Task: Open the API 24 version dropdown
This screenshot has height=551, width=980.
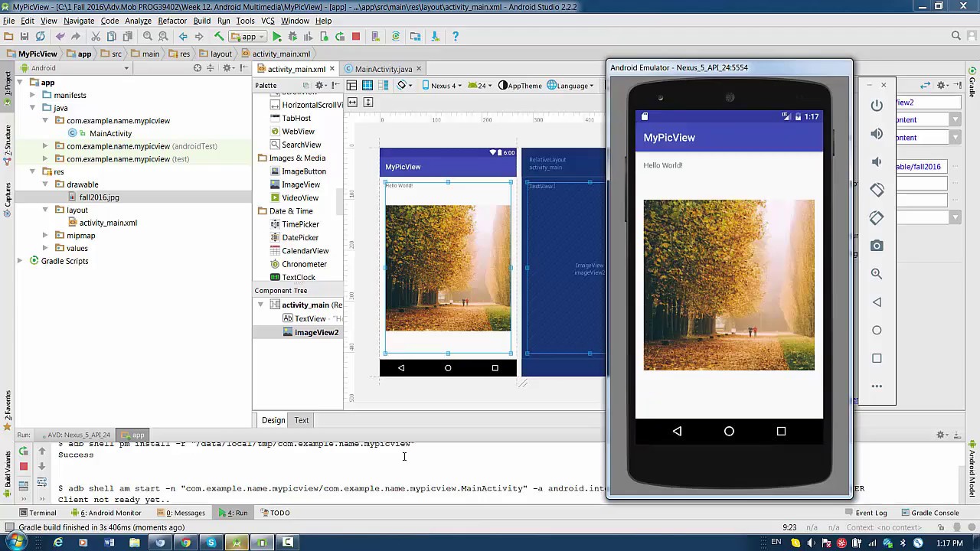Action: (x=481, y=86)
